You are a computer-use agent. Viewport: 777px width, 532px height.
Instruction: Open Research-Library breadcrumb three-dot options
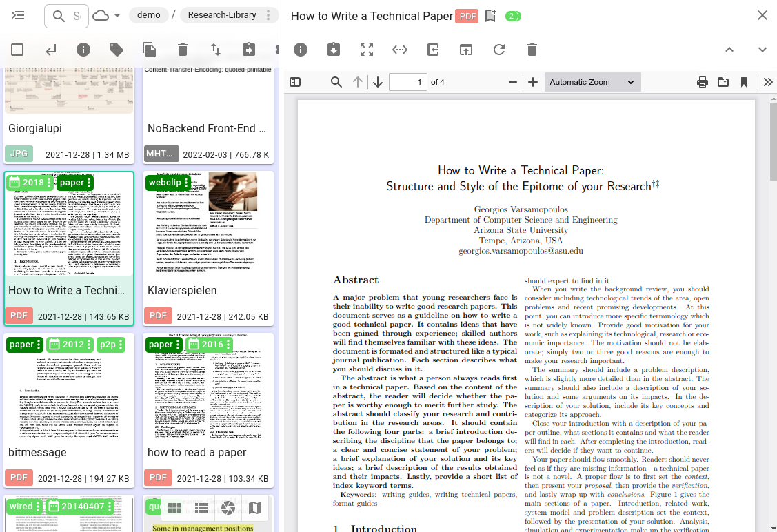pos(268,15)
